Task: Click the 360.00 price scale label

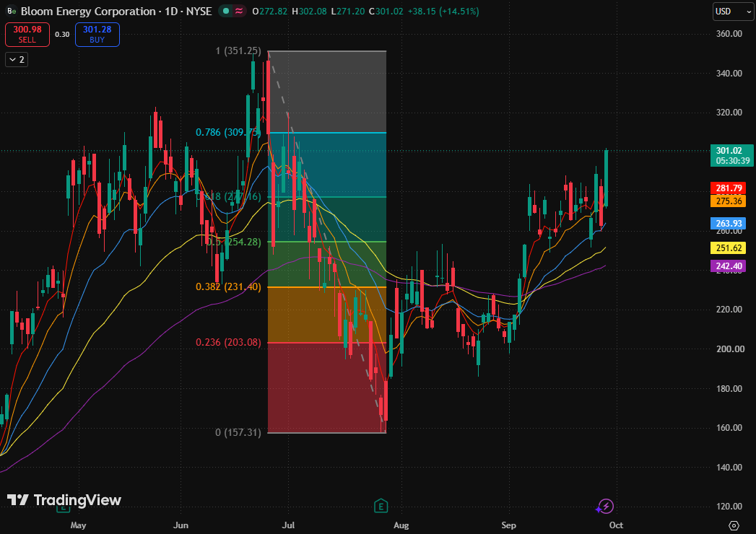Action: click(x=729, y=34)
